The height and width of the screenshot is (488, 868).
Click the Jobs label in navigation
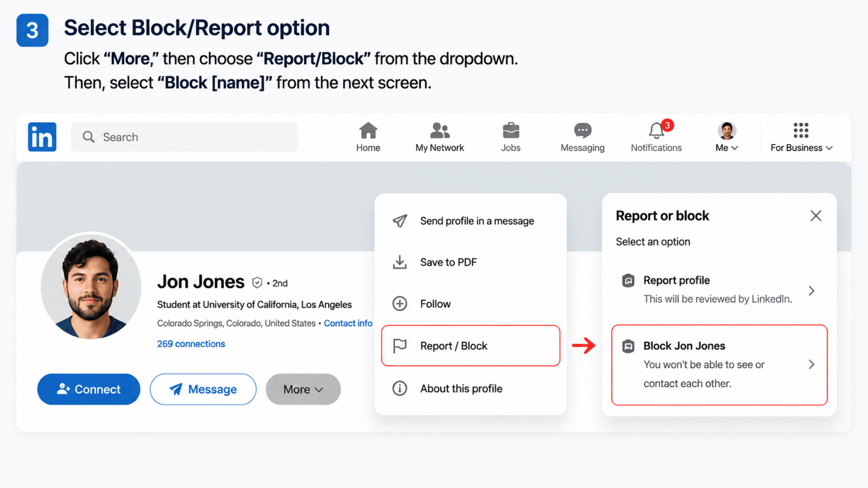[x=510, y=148]
